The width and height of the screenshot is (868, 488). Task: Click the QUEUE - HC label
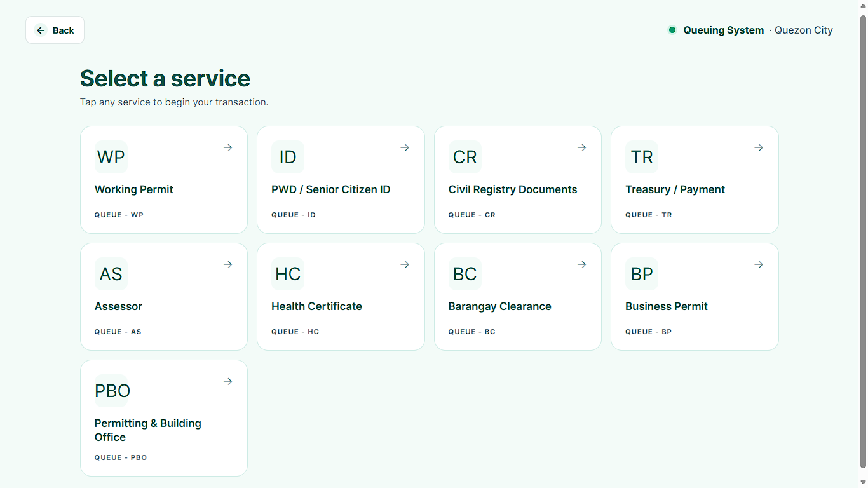tap(295, 332)
